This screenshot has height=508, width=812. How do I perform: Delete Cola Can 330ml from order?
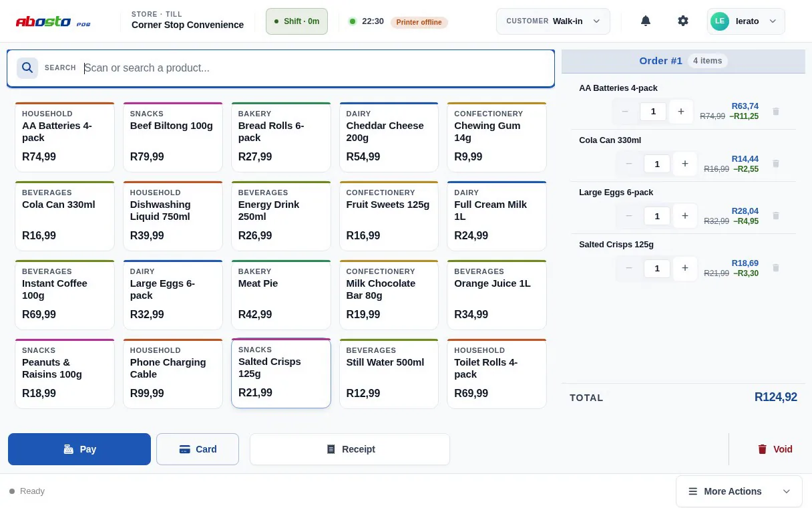click(776, 163)
